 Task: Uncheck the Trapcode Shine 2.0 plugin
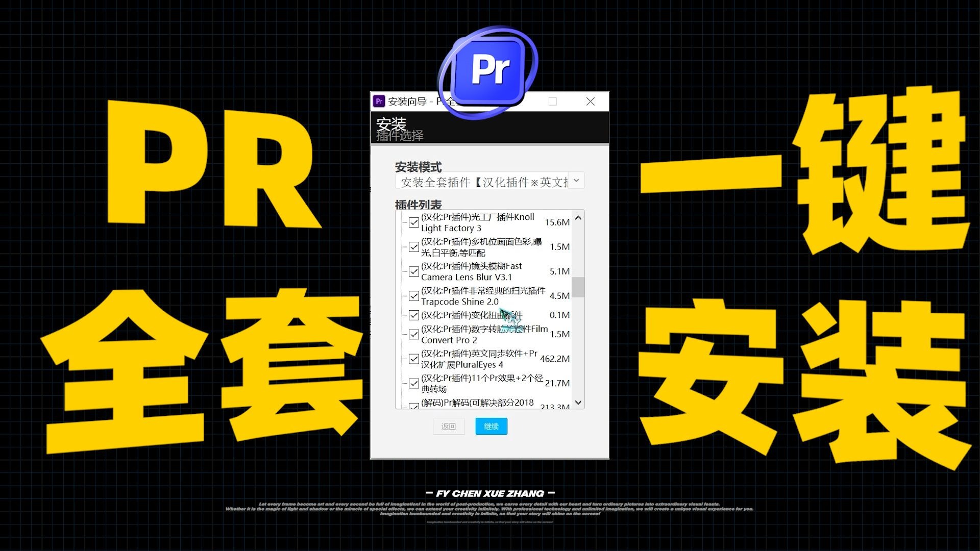[414, 296]
